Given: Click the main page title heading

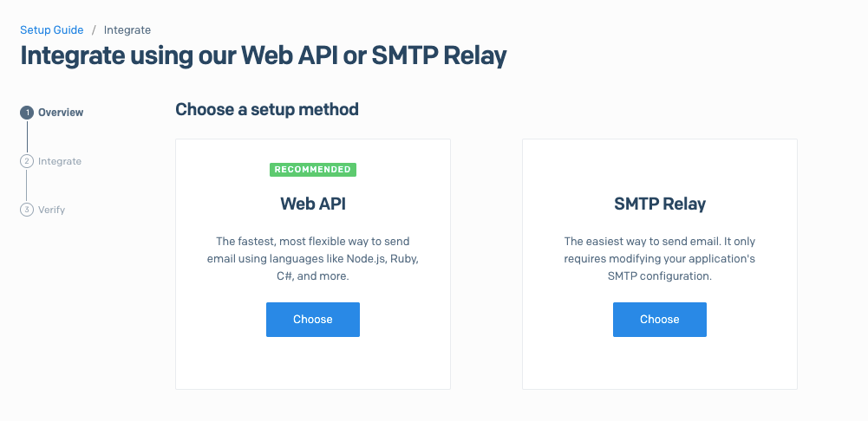Looking at the screenshot, I should pos(264,56).
